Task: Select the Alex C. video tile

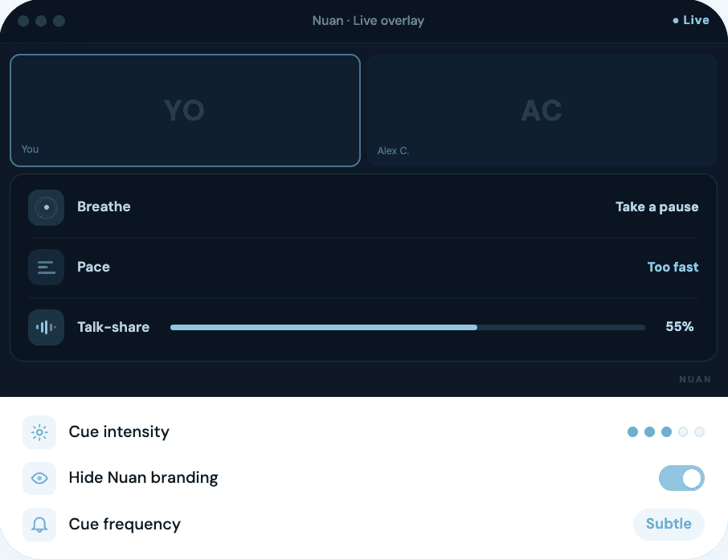Action: [542, 110]
